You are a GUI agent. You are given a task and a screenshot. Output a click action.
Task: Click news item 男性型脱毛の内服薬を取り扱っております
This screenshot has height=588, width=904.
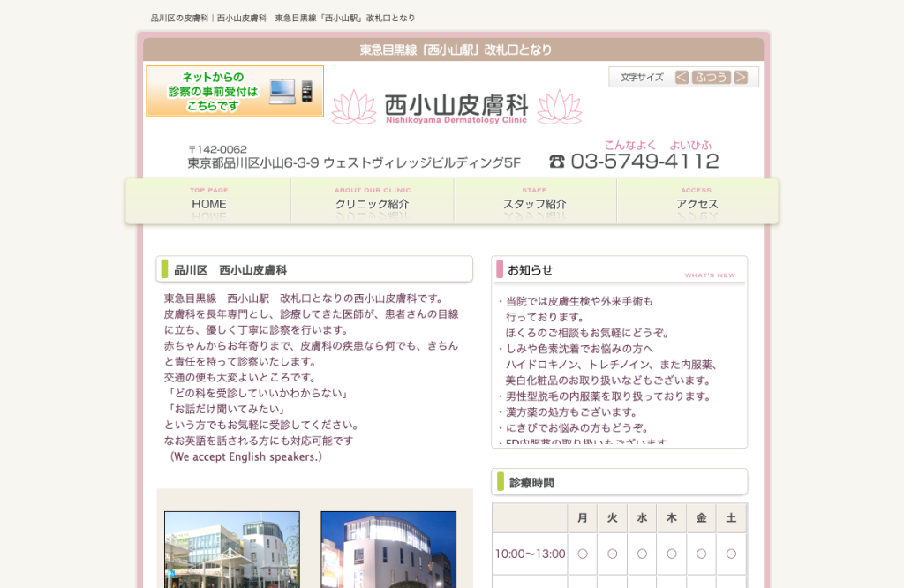click(x=608, y=396)
